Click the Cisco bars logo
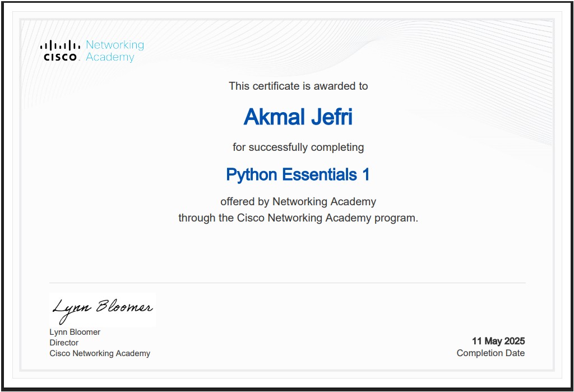Screen dimensions: 574x392 coord(60,50)
